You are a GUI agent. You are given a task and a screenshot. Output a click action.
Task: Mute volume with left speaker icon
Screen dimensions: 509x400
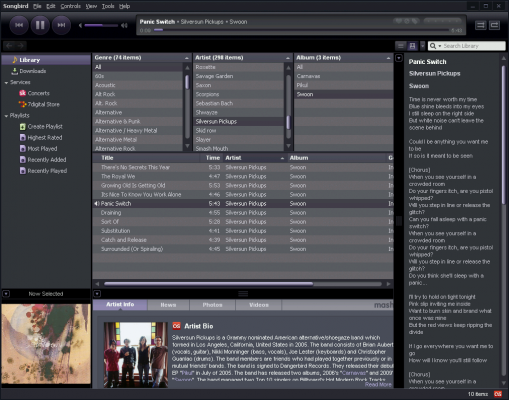pyautogui.click(x=80, y=25)
